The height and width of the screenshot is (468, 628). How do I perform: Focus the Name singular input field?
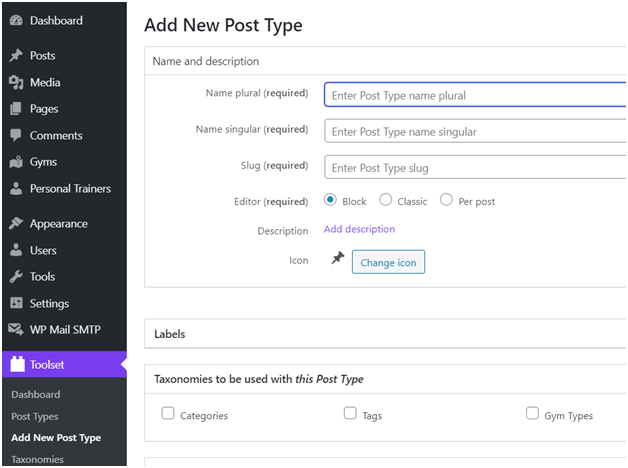[475, 131]
